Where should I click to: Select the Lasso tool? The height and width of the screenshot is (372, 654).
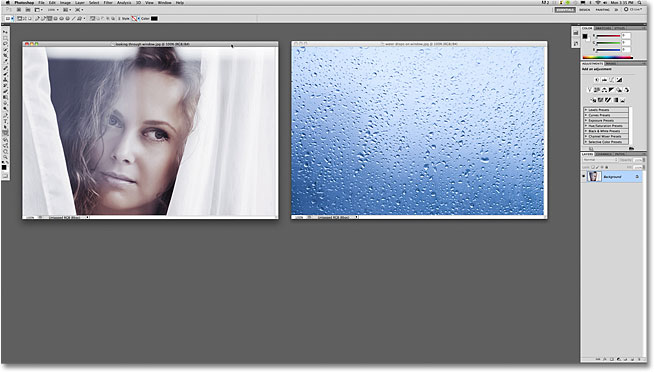(5, 43)
